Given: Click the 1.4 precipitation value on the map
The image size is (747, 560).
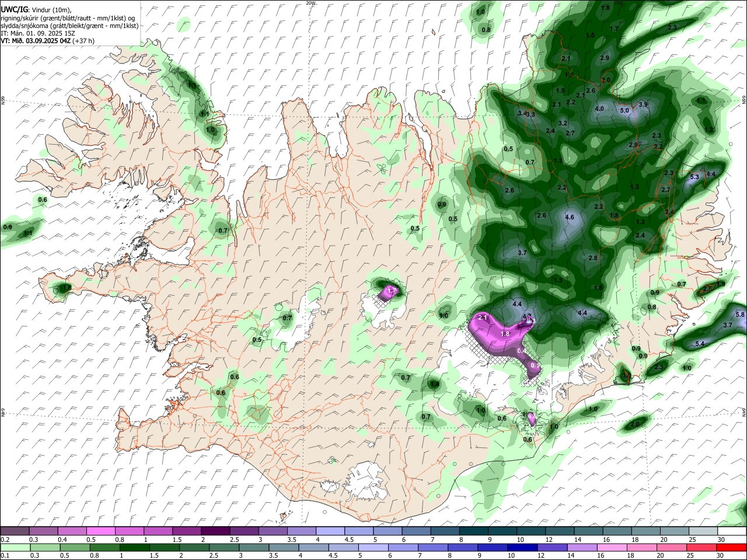Looking at the screenshot, I should pyautogui.click(x=434, y=384).
